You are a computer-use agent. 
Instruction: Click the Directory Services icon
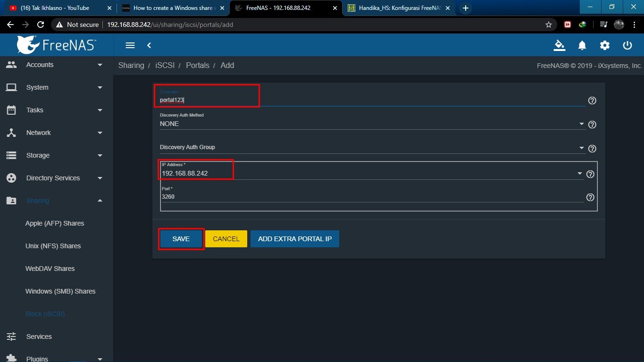click(11, 178)
